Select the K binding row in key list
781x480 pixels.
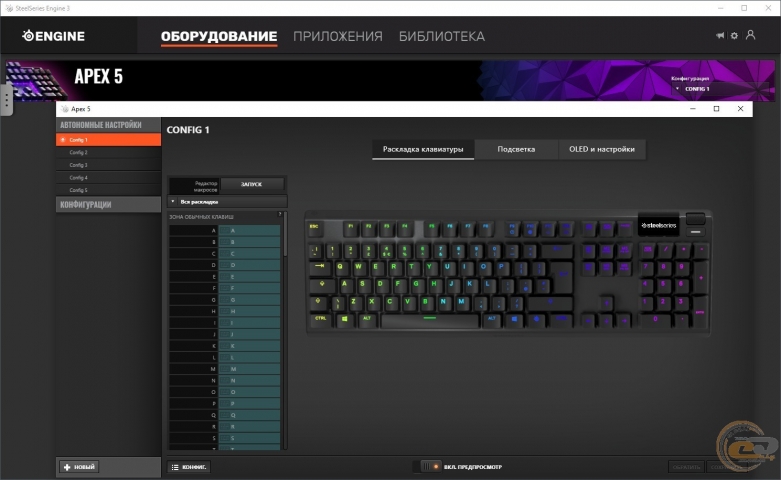[225, 346]
